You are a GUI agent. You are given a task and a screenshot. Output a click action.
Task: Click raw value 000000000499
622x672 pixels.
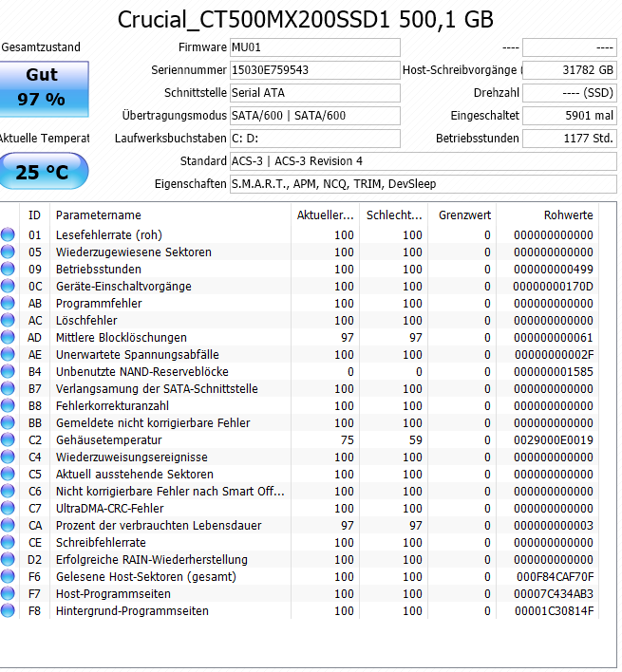pos(554,270)
